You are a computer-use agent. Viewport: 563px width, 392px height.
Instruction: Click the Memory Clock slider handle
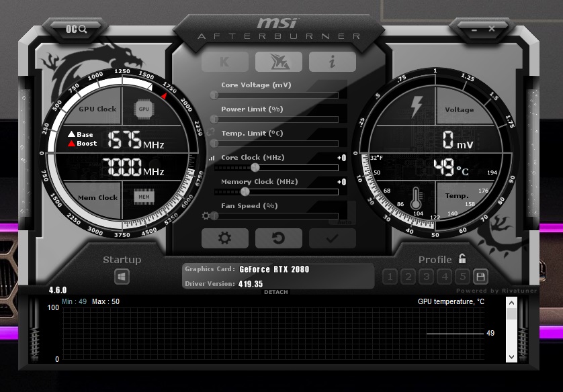[245, 192]
